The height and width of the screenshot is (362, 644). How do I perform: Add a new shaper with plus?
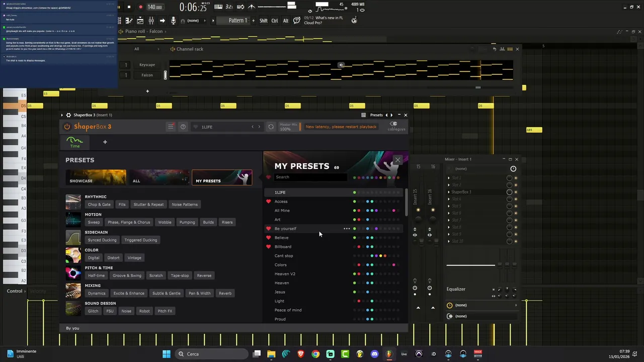pyautogui.click(x=105, y=142)
